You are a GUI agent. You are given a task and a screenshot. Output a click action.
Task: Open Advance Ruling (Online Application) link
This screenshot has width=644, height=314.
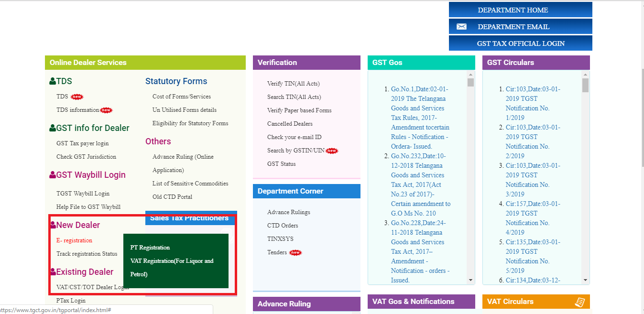tap(183, 163)
